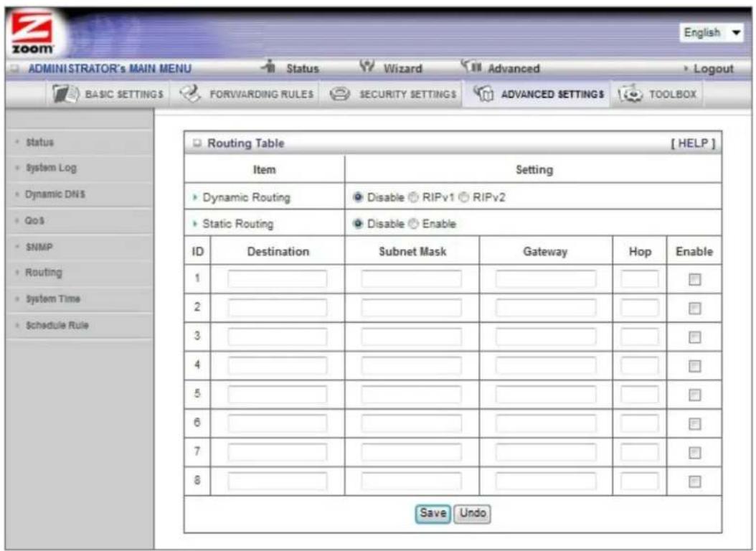The width and height of the screenshot is (756, 551).
Task: Select Disable for Static Routing
Action: pos(358,224)
